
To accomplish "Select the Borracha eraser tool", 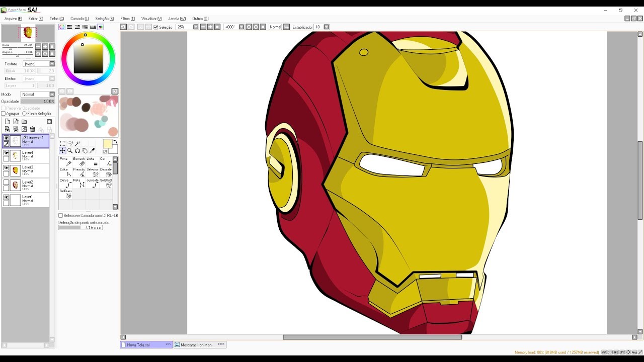I will 79,161.
